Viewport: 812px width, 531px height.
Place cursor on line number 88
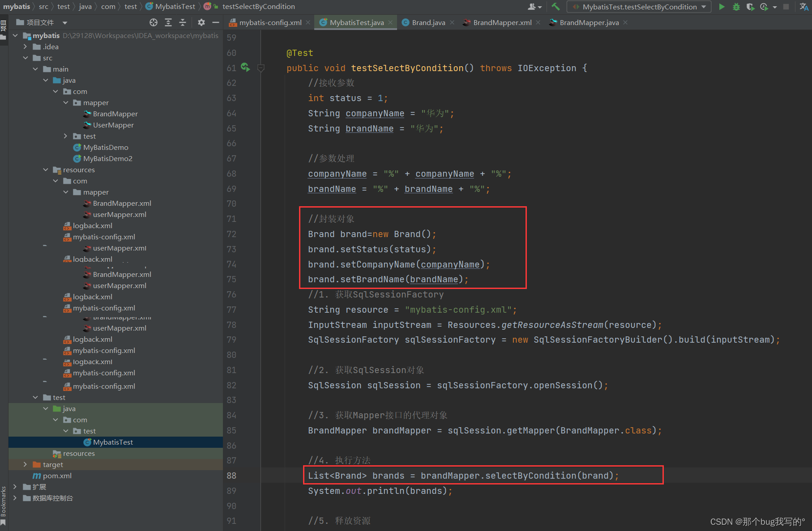(231, 476)
